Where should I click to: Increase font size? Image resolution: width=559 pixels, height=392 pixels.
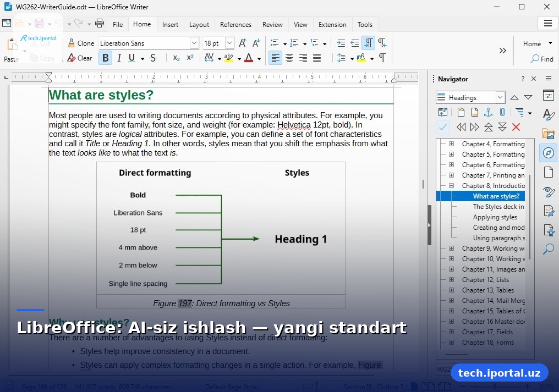243,43
